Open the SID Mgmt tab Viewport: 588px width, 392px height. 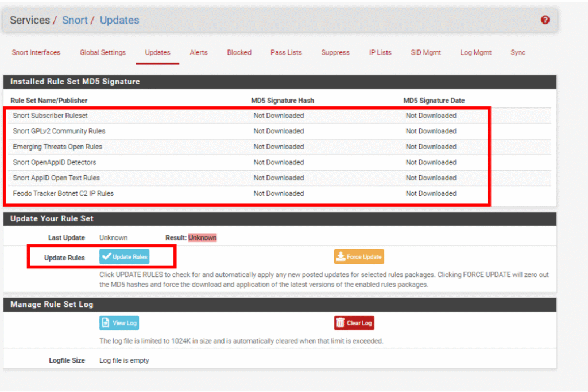click(x=425, y=52)
